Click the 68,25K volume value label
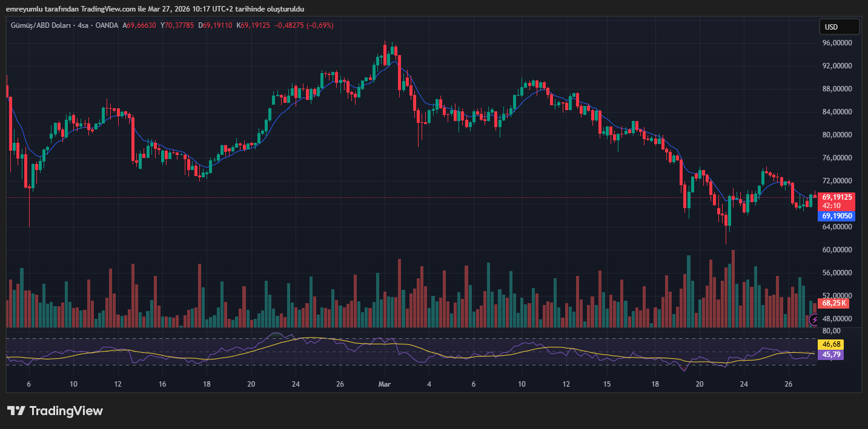 click(834, 303)
